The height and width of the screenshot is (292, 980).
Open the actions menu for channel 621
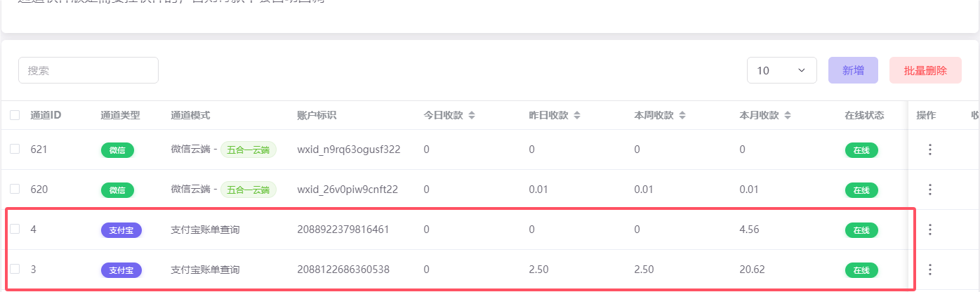click(x=930, y=150)
